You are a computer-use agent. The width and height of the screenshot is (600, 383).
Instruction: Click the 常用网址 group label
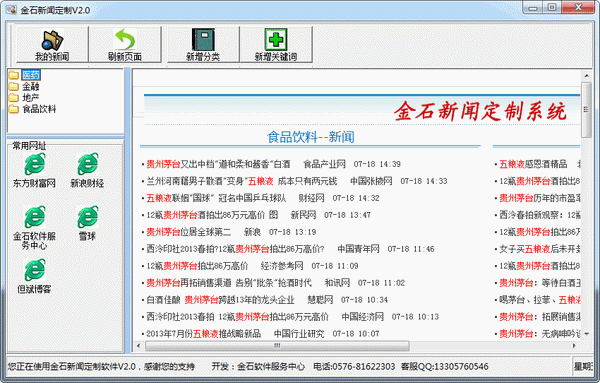[x=29, y=145]
